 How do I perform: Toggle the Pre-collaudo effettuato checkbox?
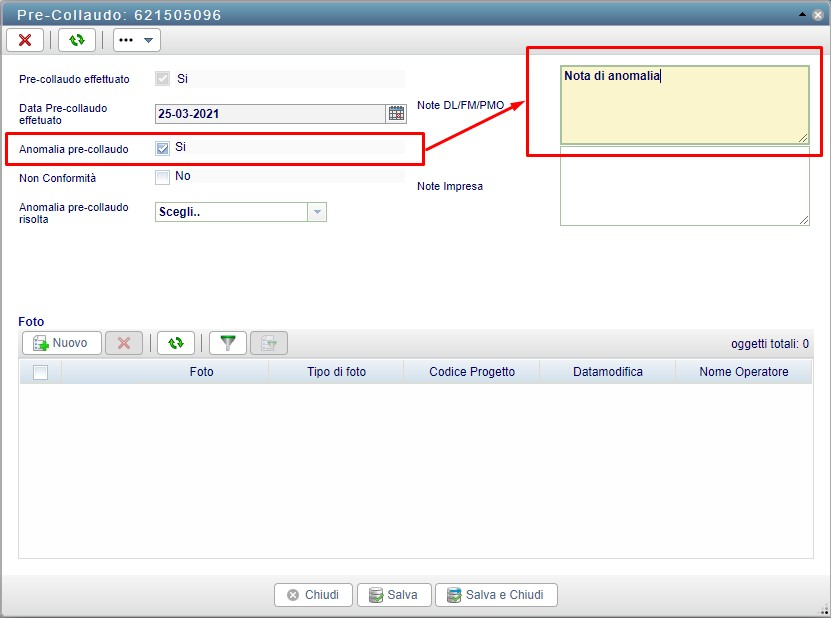(163, 78)
